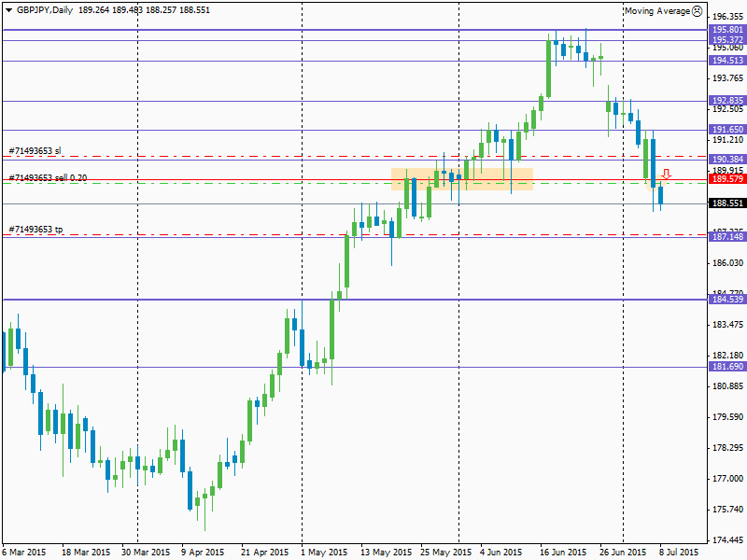The width and height of the screenshot is (747, 560).
Task: Select the Moving Average expert label
Action: coord(657,11)
